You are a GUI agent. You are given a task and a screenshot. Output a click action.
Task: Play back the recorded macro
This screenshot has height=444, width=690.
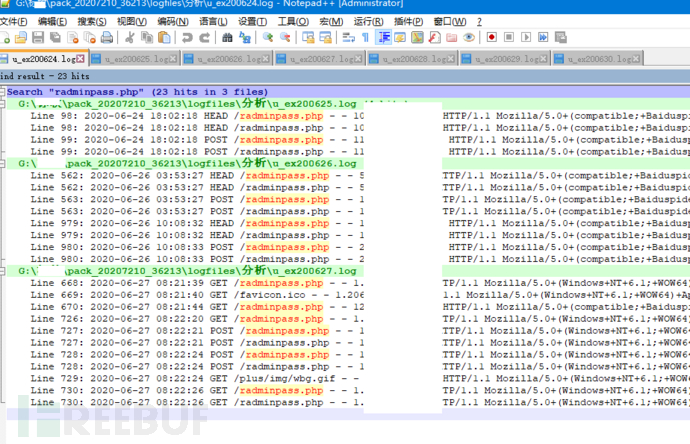coord(526,37)
